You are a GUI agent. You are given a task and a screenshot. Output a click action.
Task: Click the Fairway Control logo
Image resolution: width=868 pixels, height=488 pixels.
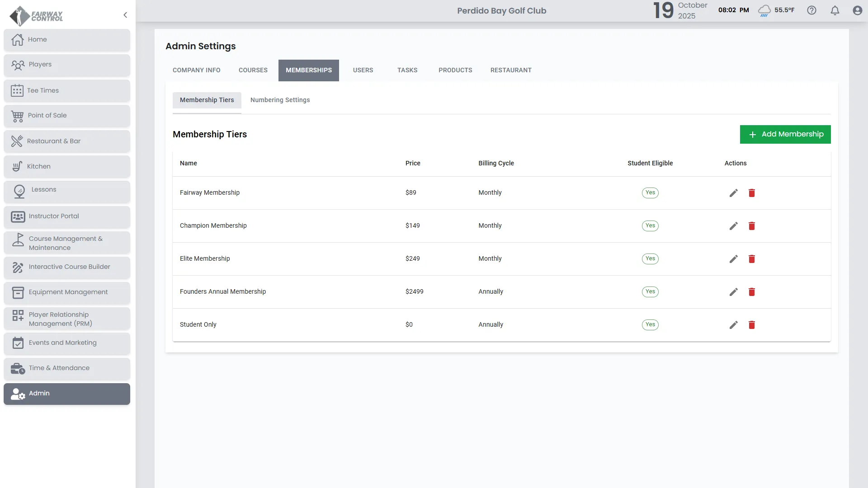(36, 16)
